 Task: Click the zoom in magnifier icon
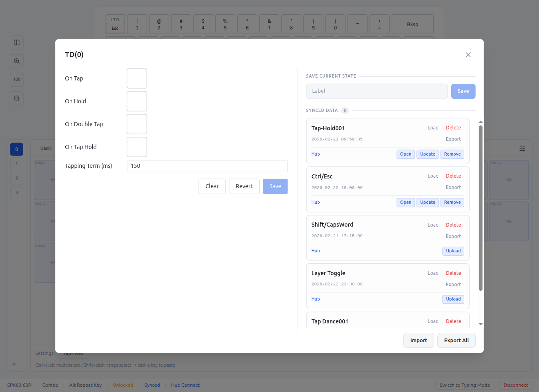[16, 61]
